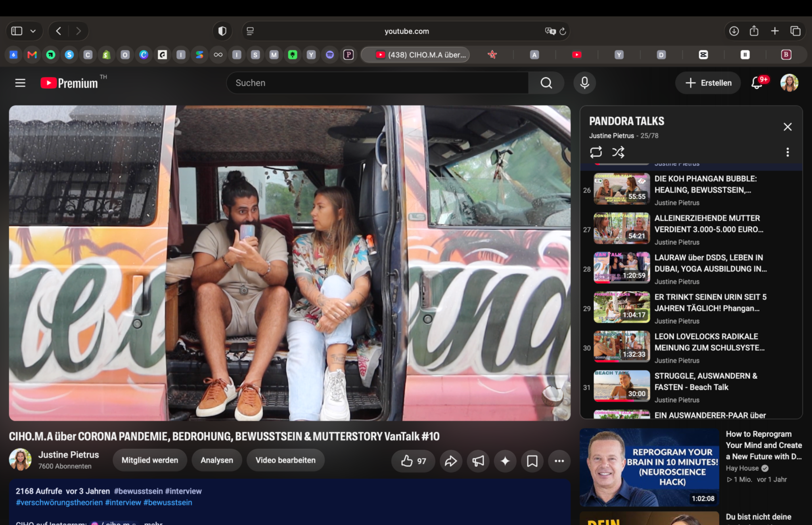Open the playlist three-dot options menu
812x525 pixels.
coord(787,152)
